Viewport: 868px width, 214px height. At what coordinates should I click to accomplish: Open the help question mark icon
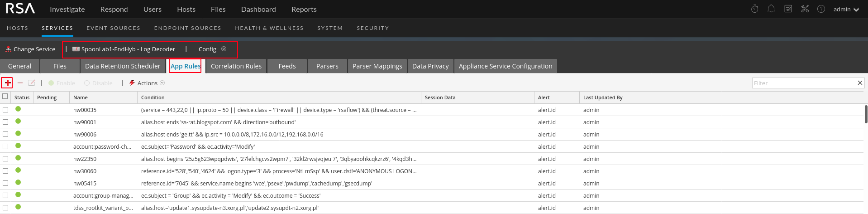821,9
